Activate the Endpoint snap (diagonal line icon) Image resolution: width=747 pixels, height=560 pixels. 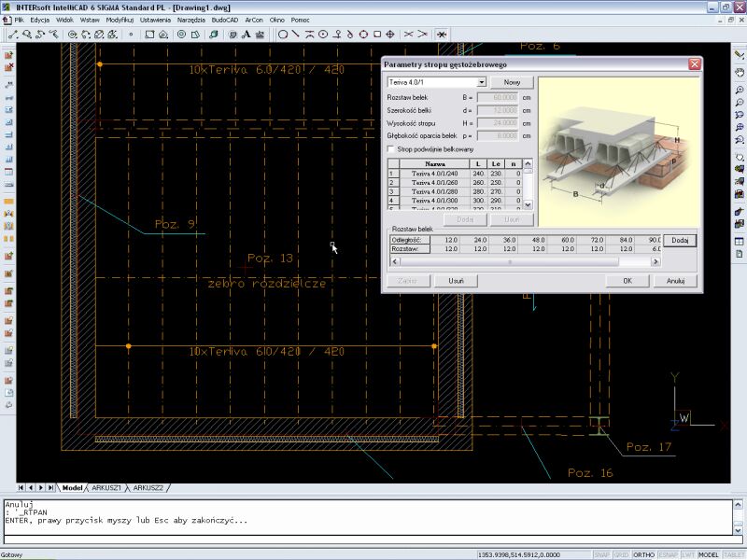pyautogui.click(x=296, y=35)
